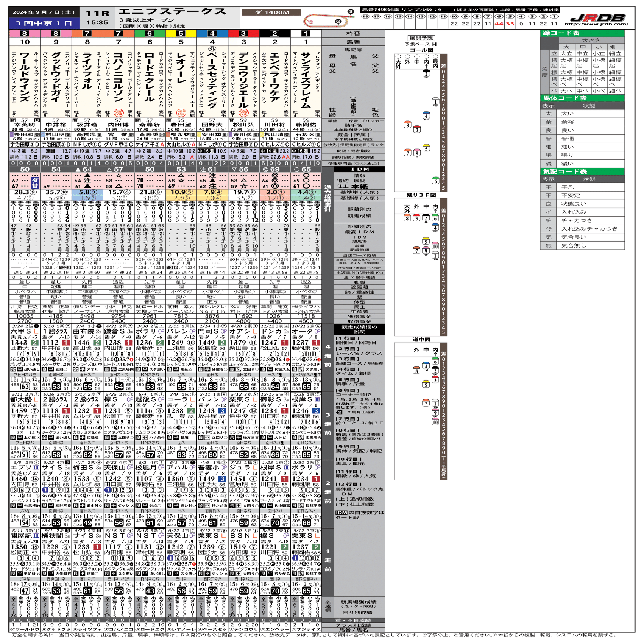Click the 道中図 heading
This screenshot has height=644, width=644.
pos(421,340)
